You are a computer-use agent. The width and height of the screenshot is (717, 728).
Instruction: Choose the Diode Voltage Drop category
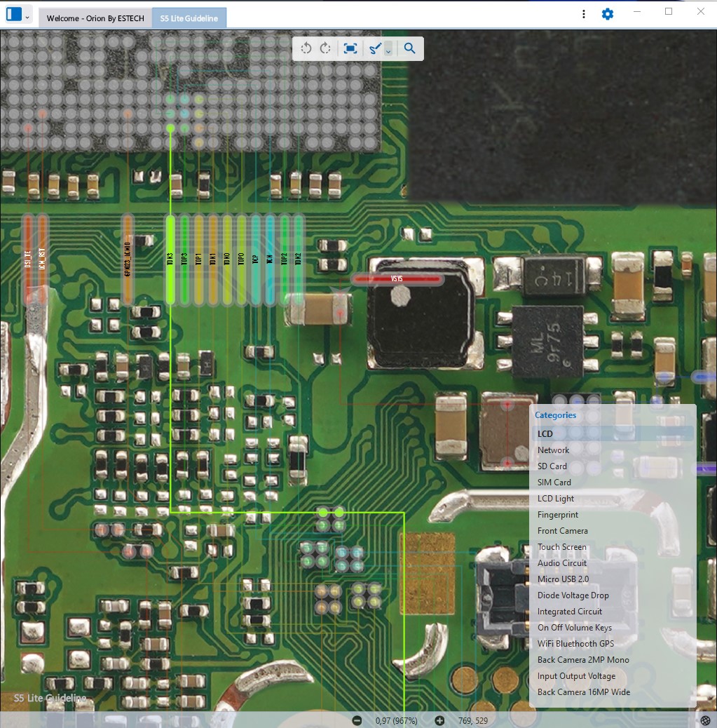click(573, 595)
